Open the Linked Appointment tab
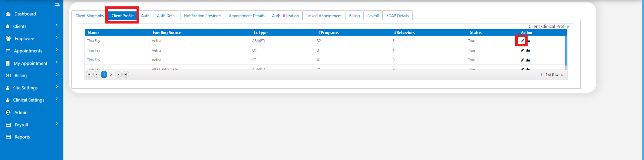This screenshot has height=160, width=644. click(324, 16)
